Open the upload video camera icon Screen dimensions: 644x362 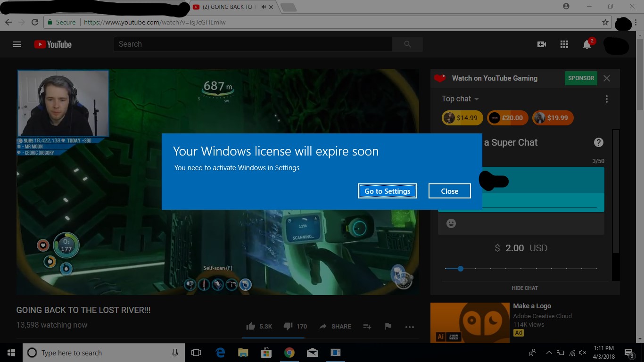point(542,44)
